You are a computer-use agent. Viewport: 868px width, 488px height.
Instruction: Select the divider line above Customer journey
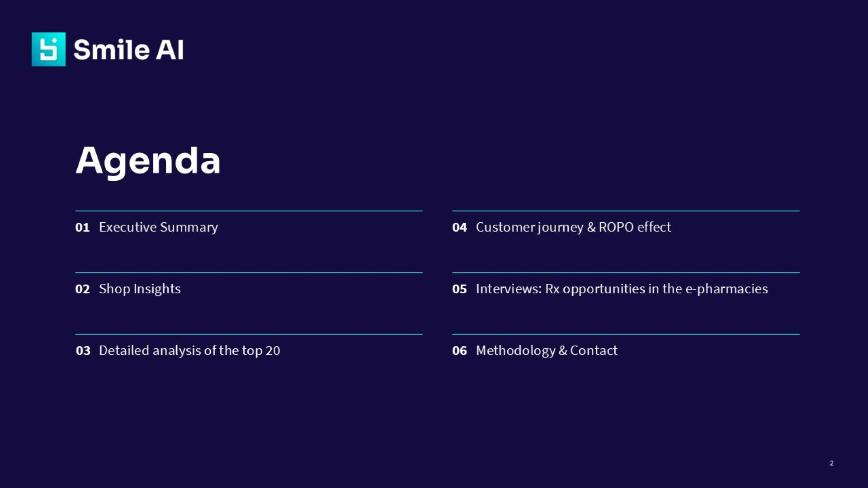coord(626,211)
